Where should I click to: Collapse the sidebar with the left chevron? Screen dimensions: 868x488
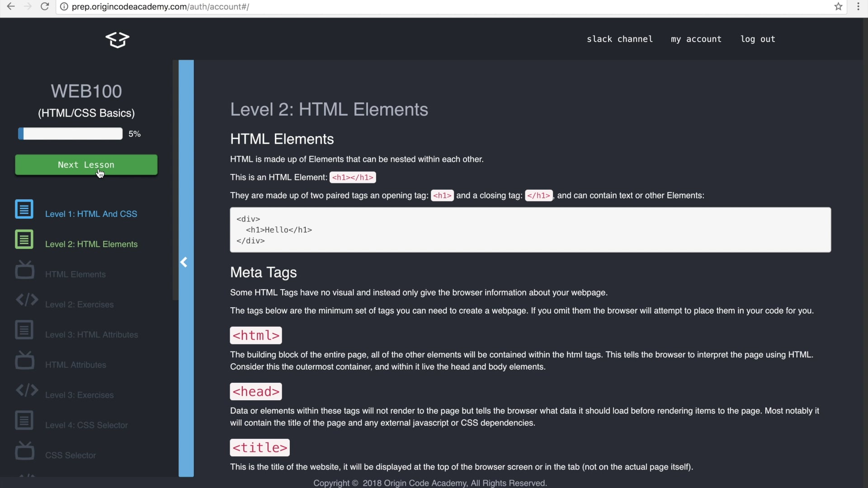pyautogui.click(x=184, y=262)
